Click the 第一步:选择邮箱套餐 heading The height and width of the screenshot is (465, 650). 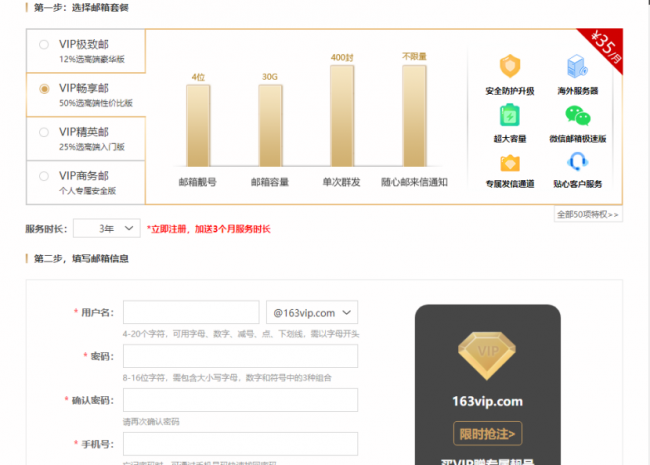coord(81,7)
